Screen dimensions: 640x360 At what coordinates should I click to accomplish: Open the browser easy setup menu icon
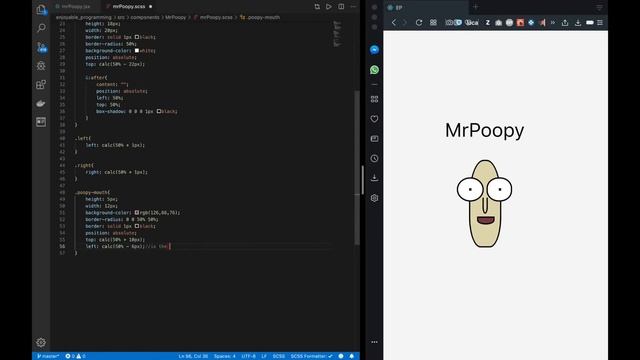tap(600, 23)
